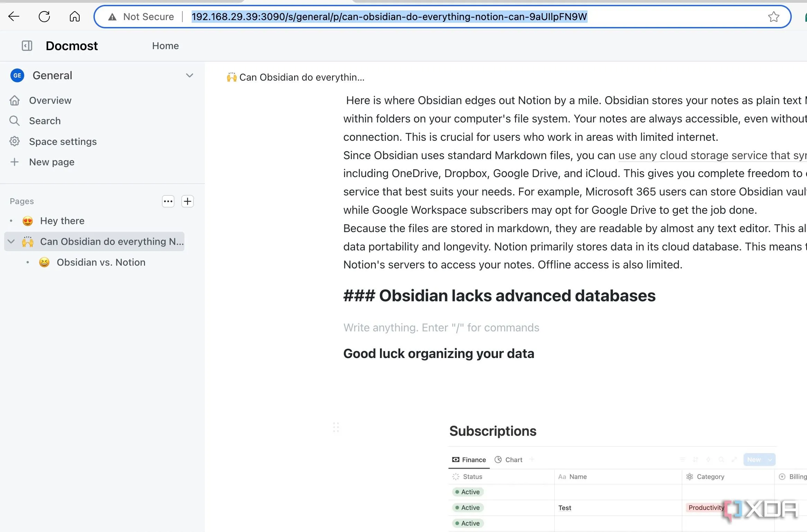Open the New button dropdown arrow
807x532 pixels.
[770, 460]
